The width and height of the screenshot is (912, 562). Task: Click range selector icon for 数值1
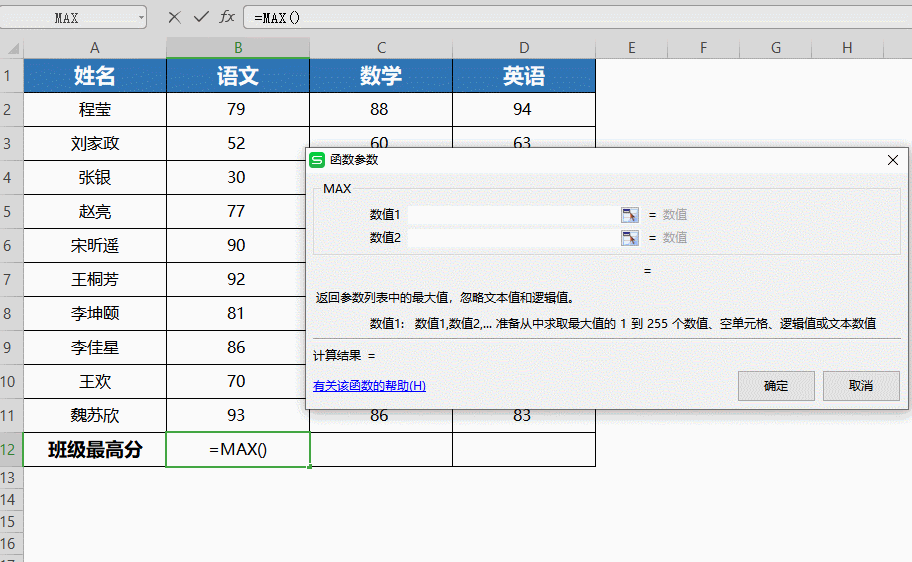(x=629, y=215)
